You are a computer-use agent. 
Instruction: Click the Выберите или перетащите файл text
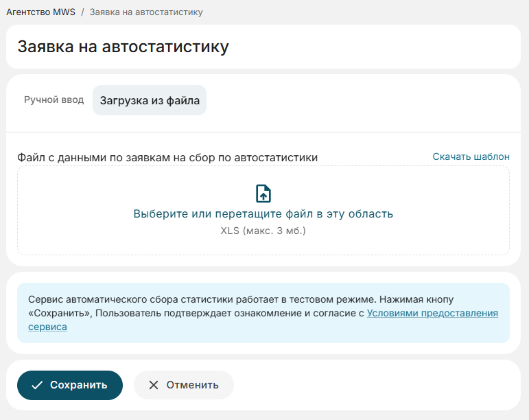[x=263, y=213]
